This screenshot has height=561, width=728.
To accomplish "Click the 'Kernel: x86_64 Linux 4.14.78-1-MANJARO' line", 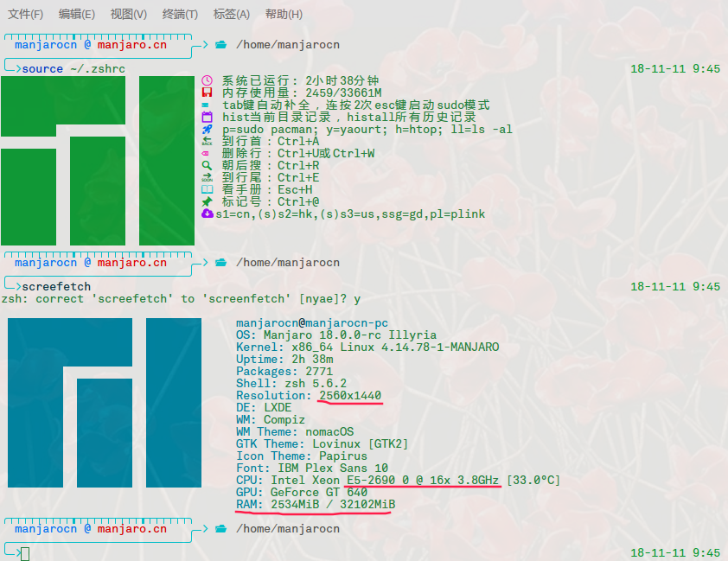I will click(x=367, y=347).
